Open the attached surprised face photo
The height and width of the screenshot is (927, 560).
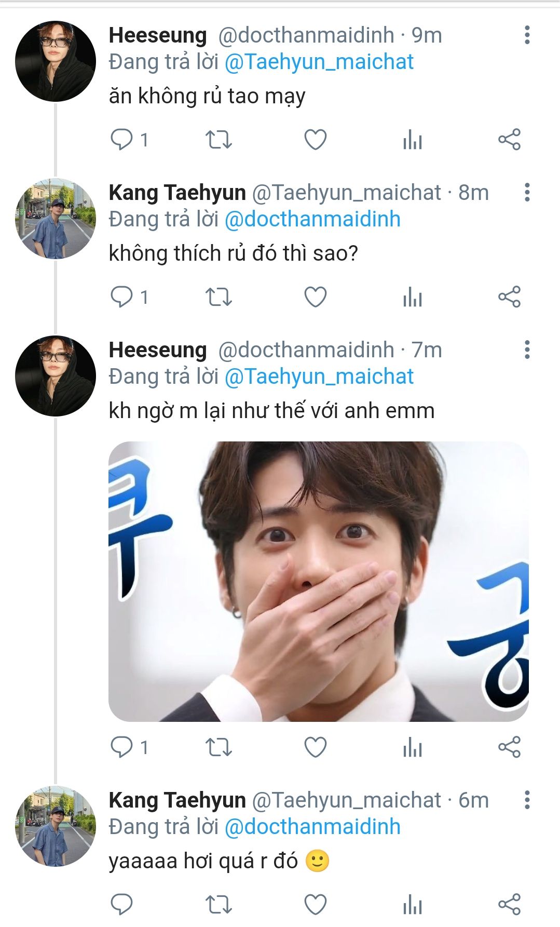coord(318,581)
